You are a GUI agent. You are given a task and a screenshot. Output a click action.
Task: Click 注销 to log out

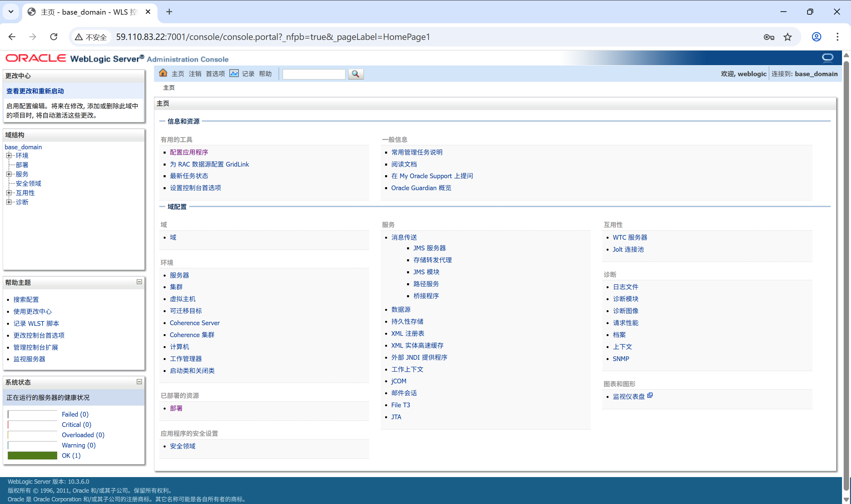[195, 74]
